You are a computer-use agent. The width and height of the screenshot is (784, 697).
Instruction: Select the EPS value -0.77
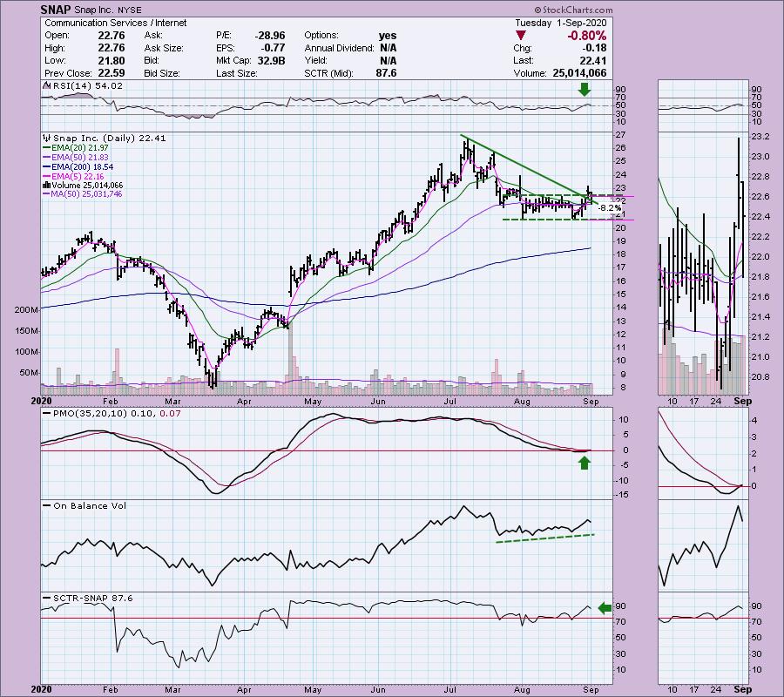tap(273, 48)
